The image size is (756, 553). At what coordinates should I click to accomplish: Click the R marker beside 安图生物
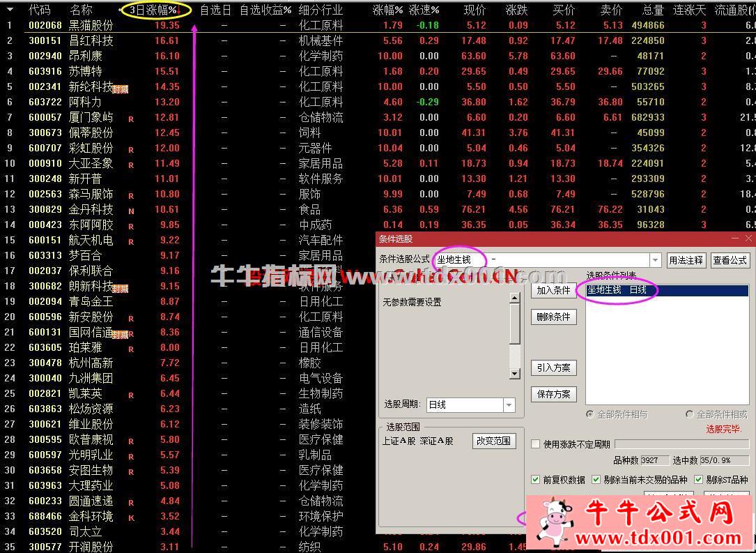point(131,472)
